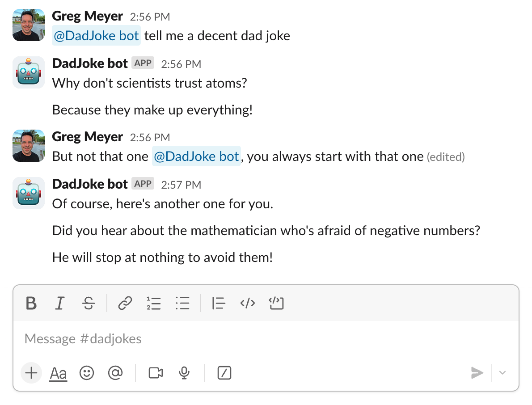
Task: Record an audio clip with microphone
Action: [184, 373]
